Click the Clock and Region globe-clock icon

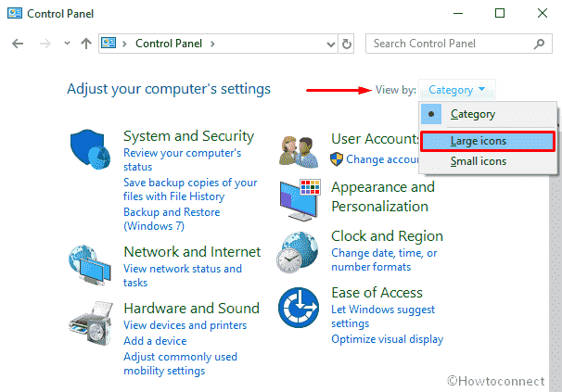298,252
